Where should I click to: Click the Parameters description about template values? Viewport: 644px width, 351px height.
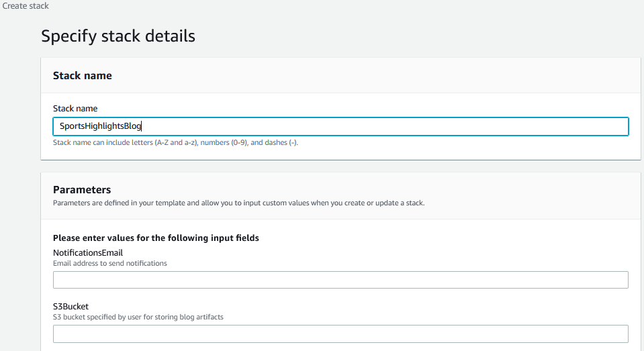pos(238,202)
